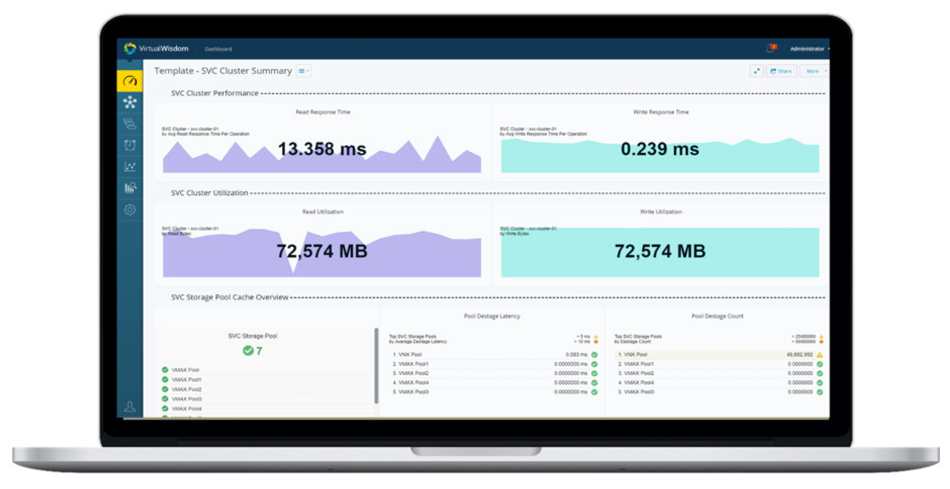The width and height of the screenshot is (950, 489).
Task: Click the Template - SVC Cluster Summary title
Action: (x=223, y=71)
